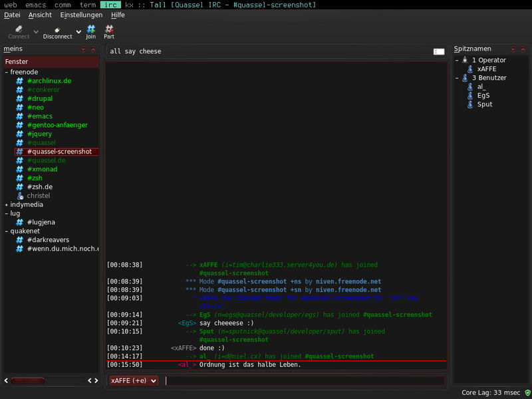Viewport: 532px width, 399px height.
Task: Click the Connect toolbar icon
Action: [x=19, y=29]
